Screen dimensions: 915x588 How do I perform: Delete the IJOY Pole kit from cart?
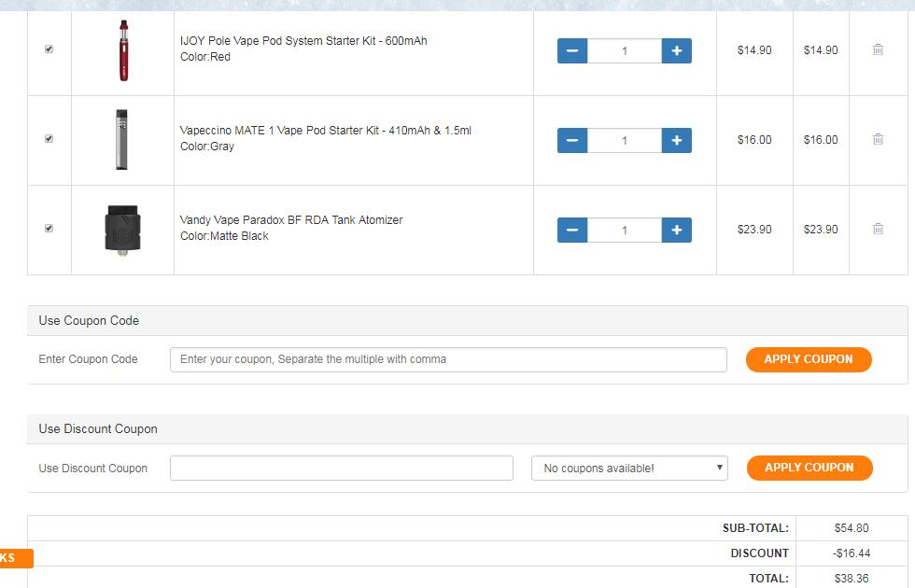878,50
